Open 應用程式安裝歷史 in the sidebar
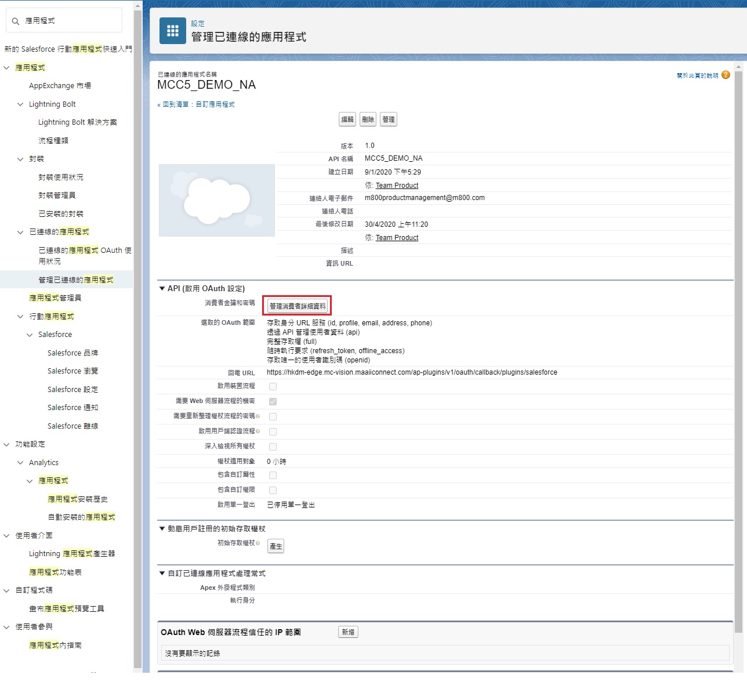 pyautogui.click(x=78, y=499)
